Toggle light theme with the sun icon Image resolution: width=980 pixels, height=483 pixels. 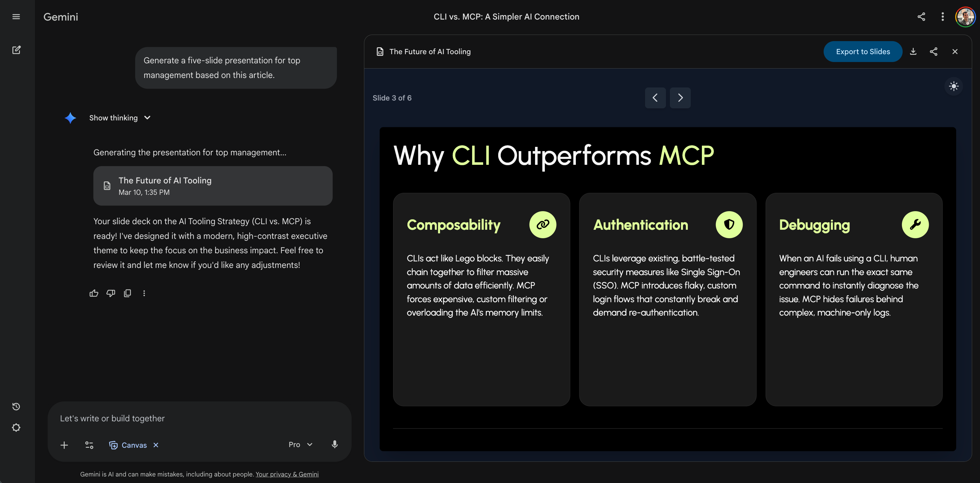953,86
